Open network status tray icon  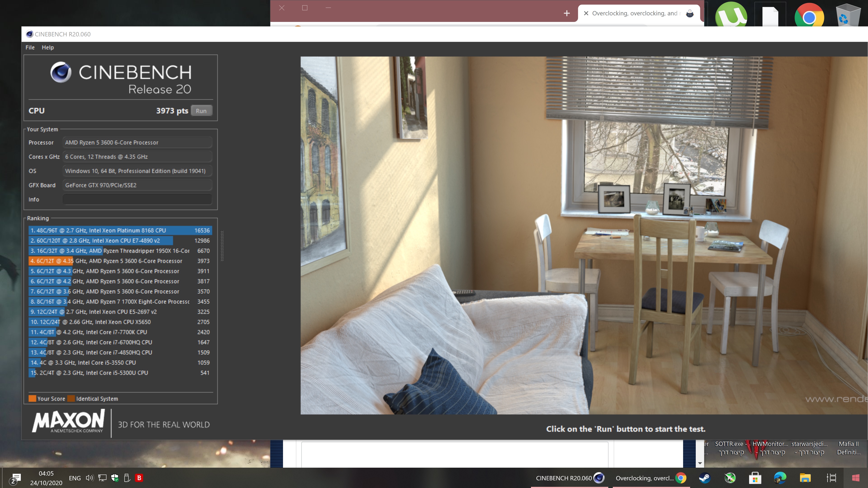[x=102, y=478]
